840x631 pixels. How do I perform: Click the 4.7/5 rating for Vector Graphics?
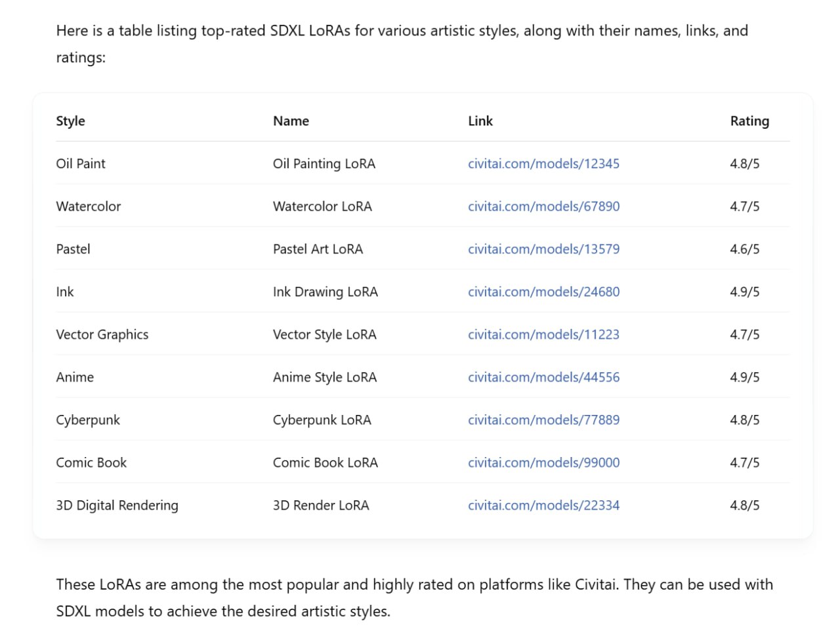click(745, 334)
